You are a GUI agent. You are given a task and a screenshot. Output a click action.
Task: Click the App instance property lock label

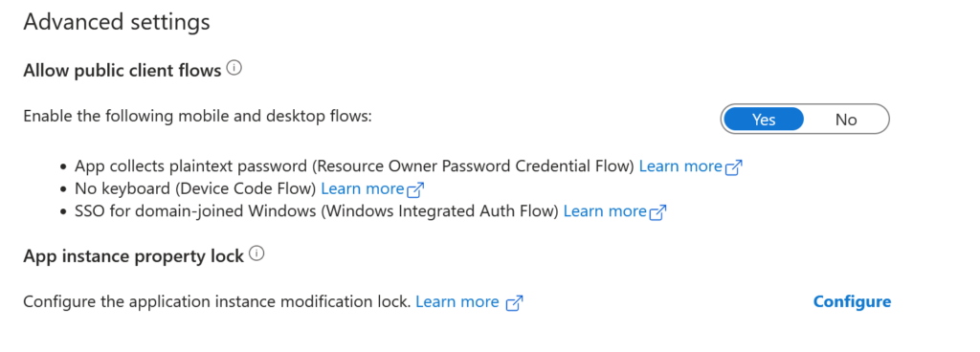134,256
